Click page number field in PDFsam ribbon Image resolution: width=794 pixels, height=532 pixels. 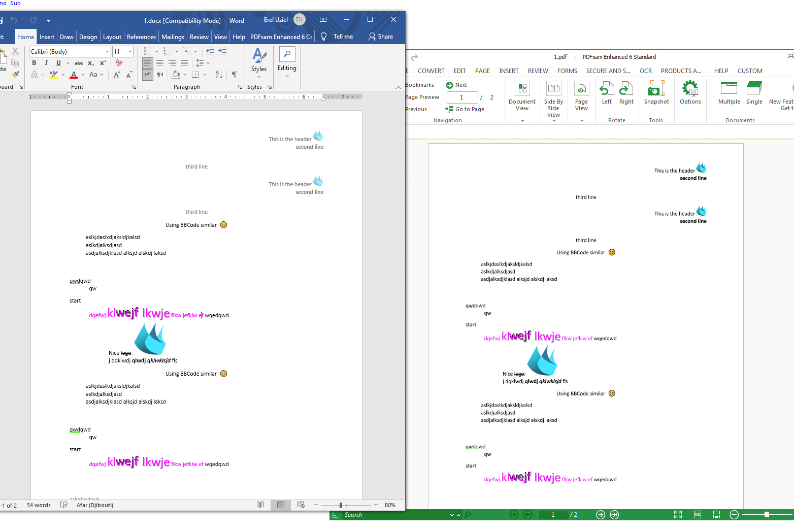[462, 97]
